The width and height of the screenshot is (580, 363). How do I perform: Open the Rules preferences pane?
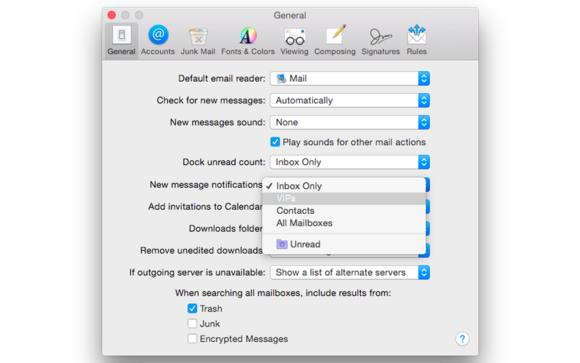417,40
